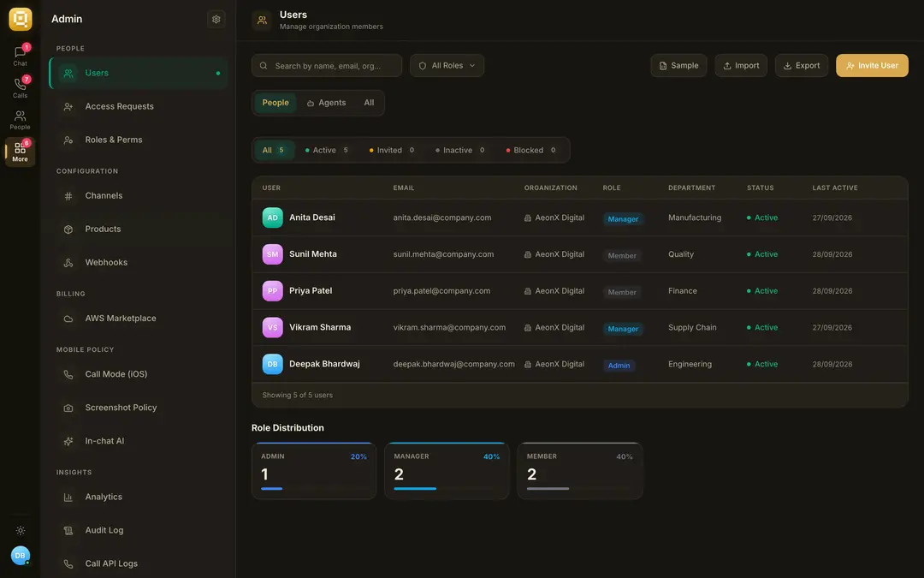Sort by the LAST ACTIVE column header
The height and width of the screenshot is (578, 924).
point(835,188)
